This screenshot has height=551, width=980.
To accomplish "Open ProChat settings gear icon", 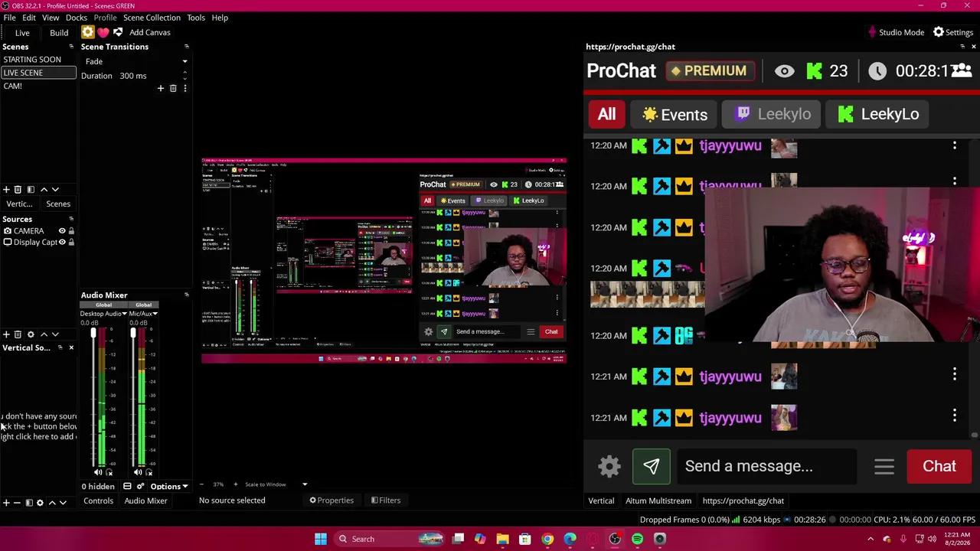I will (x=609, y=466).
